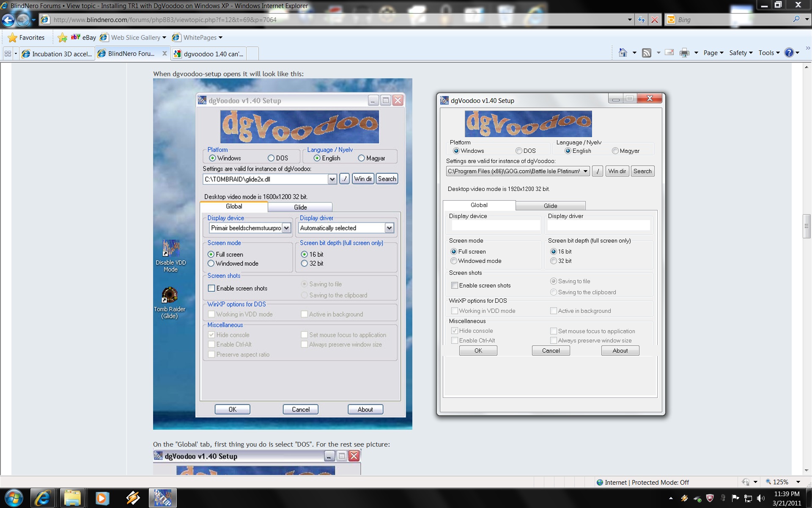Screen dimensions: 812x508
Task: Open Windows Explorer folder taskbar icon
Action: pyautogui.click(x=72, y=498)
